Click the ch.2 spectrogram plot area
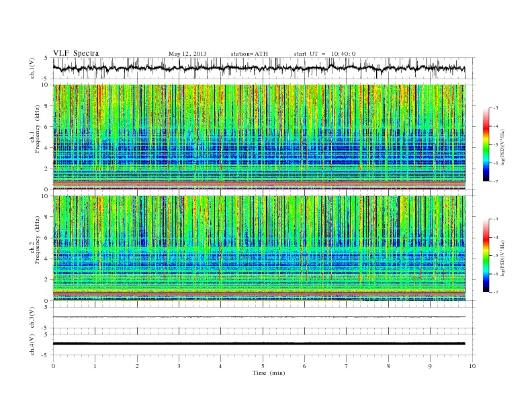532x411 pixels. [264, 248]
